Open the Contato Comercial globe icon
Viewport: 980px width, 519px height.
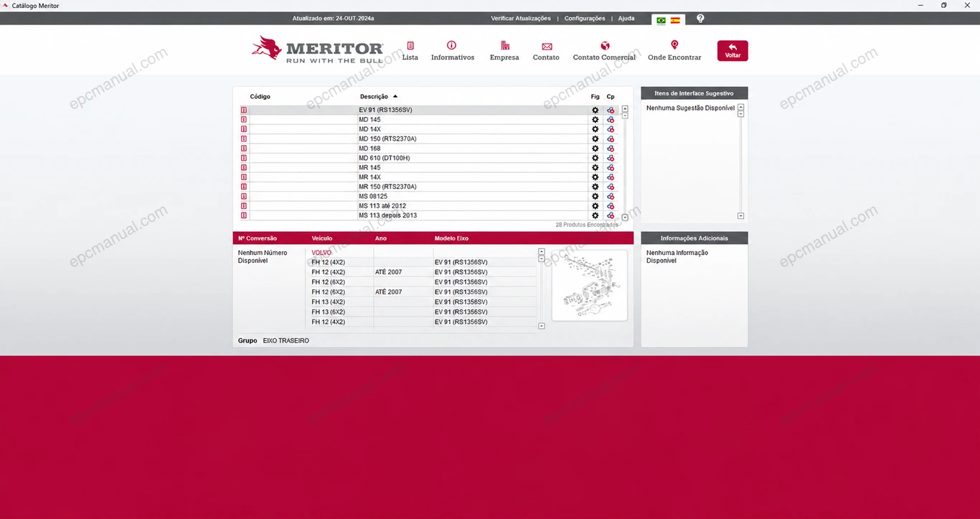[x=606, y=45]
